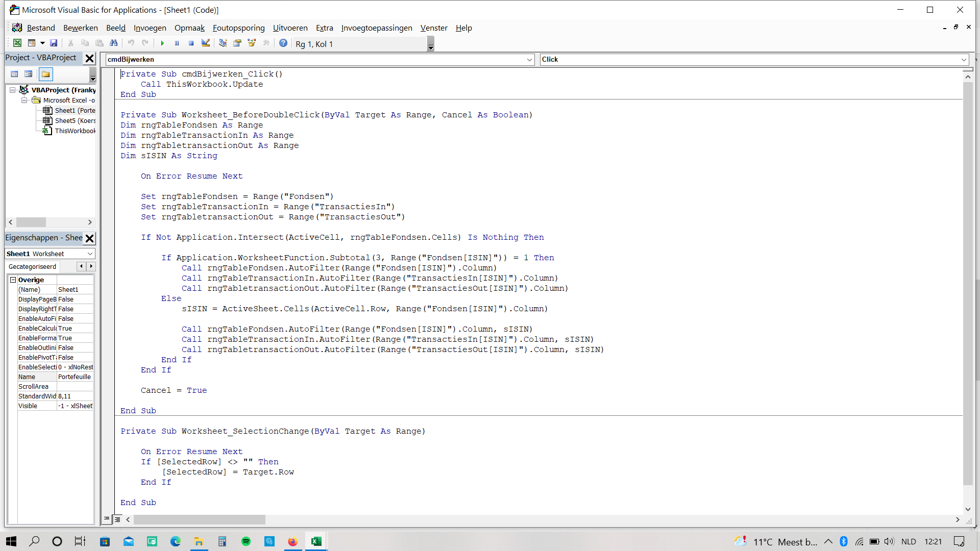The width and height of the screenshot is (980, 551).
Task: Save the project with the floppy disk icon
Action: [54, 43]
